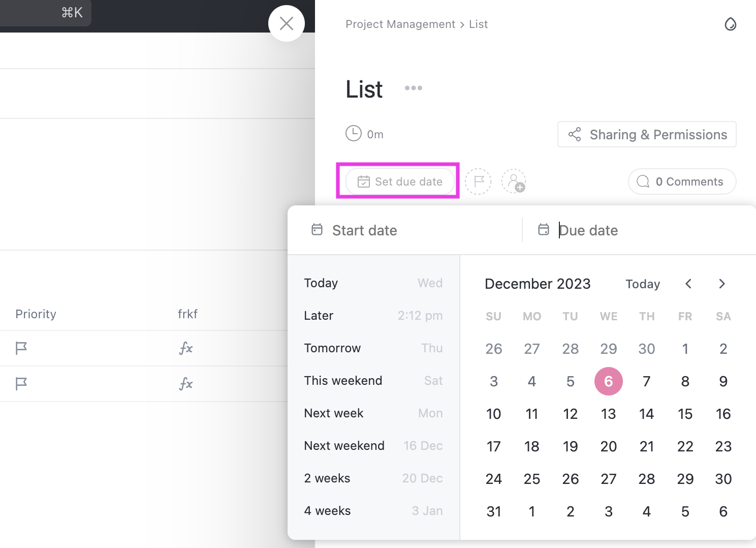Click the flag icon in the second Priority row
Screen dimensions: 756x548
[21, 384]
